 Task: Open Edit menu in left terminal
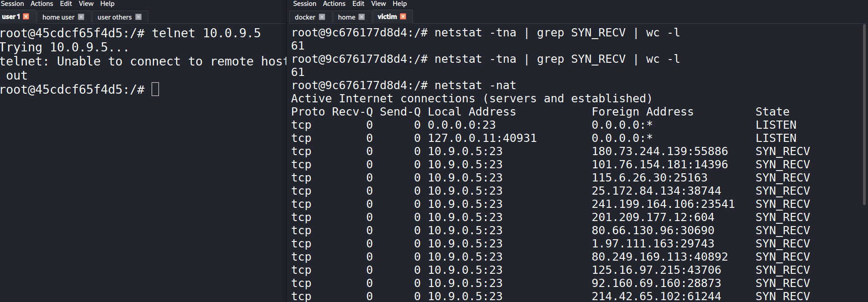(x=66, y=4)
